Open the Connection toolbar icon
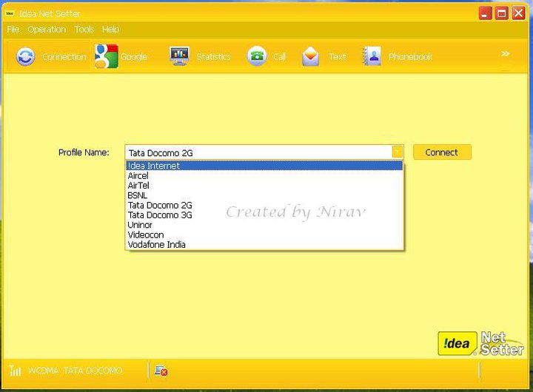Image resolution: width=533 pixels, height=392 pixels. click(x=26, y=57)
